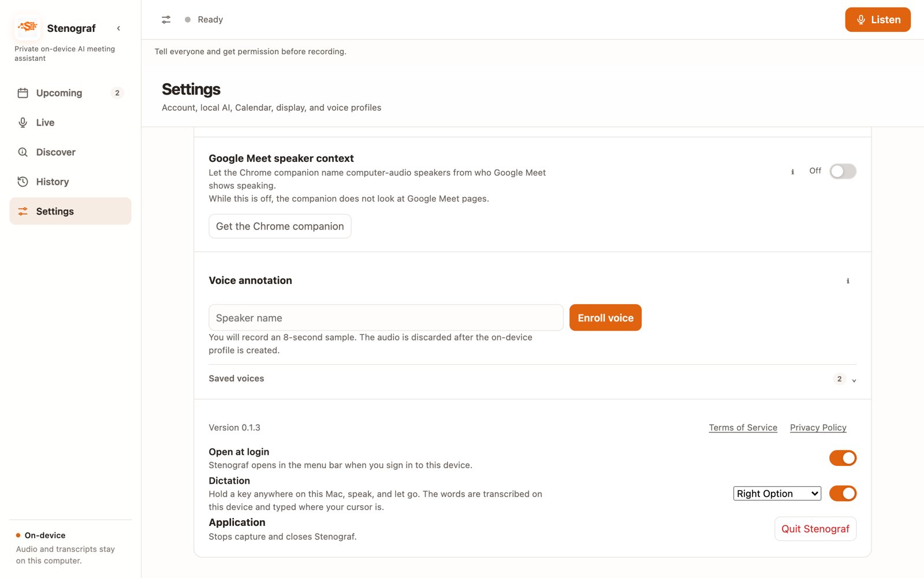Turn off Open at login toggle
924x578 pixels.
coord(843,458)
